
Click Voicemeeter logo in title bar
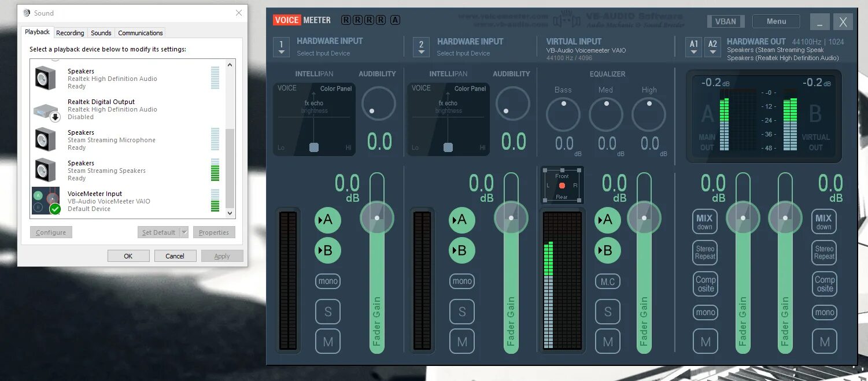tap(302, 20)
